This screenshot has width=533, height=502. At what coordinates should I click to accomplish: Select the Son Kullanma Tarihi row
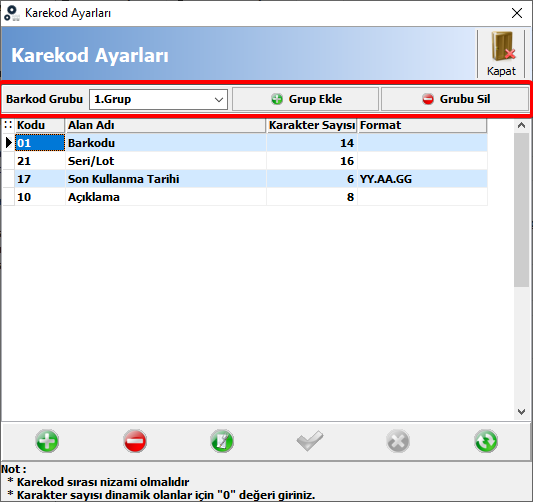point(245,179)
